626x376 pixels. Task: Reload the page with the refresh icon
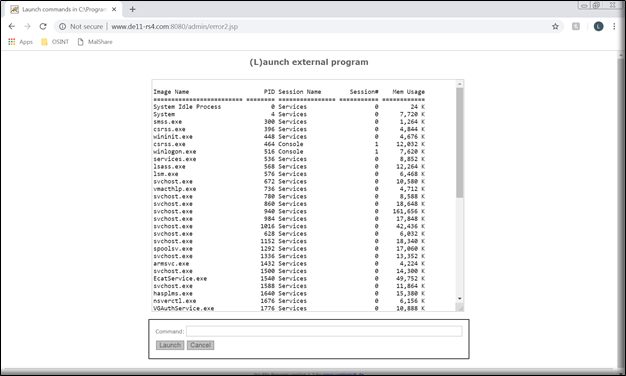point(43,26)
